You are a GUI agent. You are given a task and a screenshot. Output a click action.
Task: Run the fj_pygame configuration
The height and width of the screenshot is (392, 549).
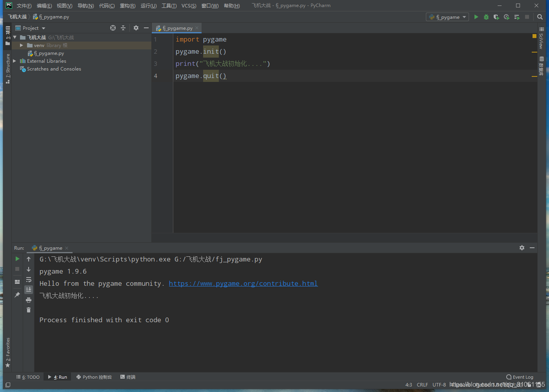(476, 17)
